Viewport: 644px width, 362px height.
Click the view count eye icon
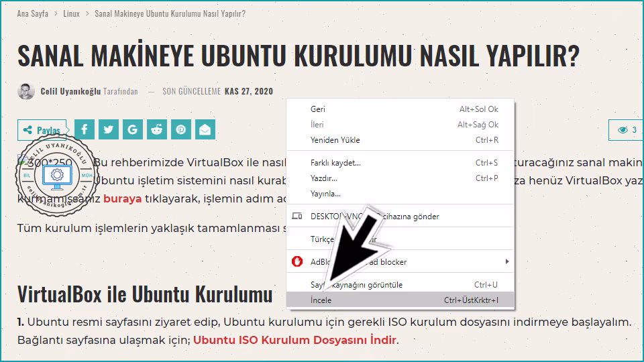[623, 129]
